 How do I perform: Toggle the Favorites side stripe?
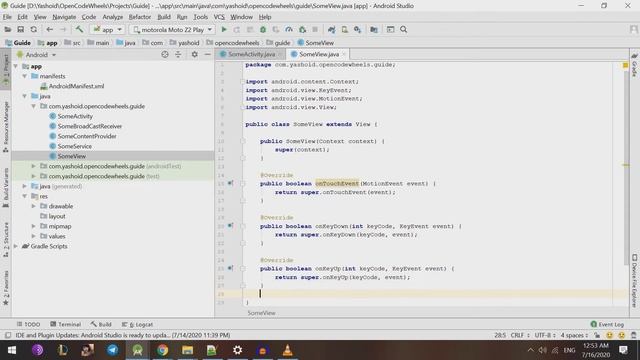[x=6, y=288]
